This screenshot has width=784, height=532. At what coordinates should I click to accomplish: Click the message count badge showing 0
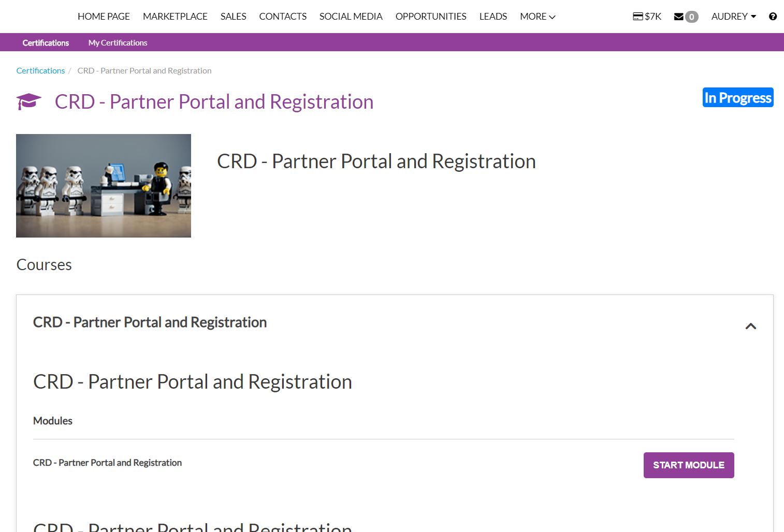tap(691, 17)
